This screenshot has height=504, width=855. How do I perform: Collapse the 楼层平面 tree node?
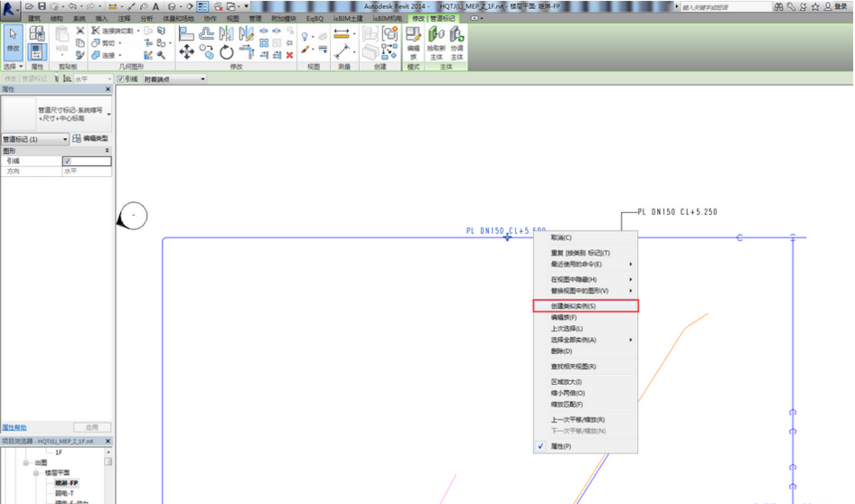coord(37,472)
